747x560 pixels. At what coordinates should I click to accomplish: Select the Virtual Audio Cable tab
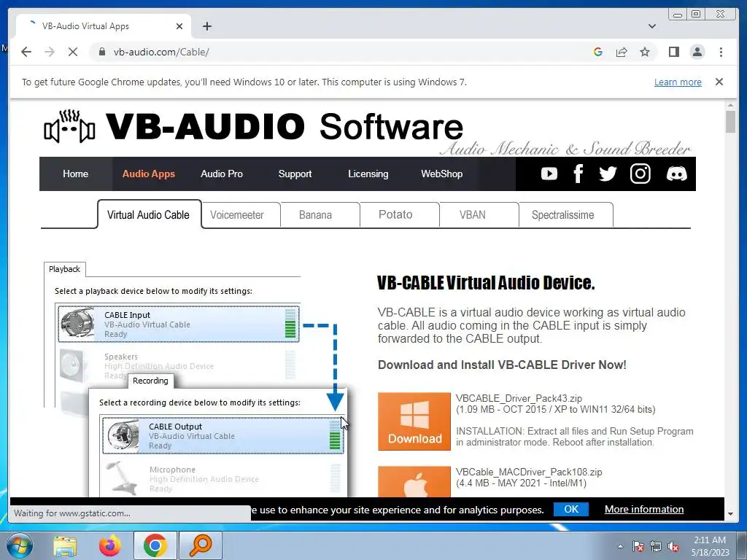(149, 215)
